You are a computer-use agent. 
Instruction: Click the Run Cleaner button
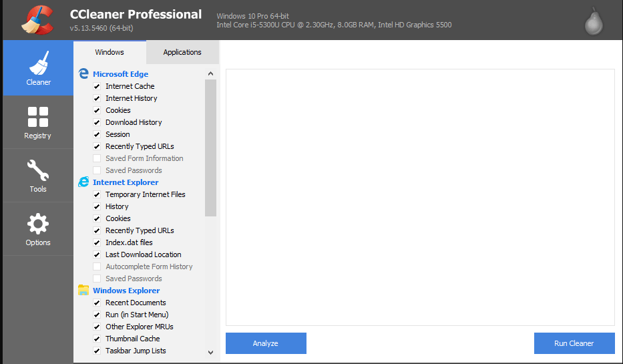574,343
